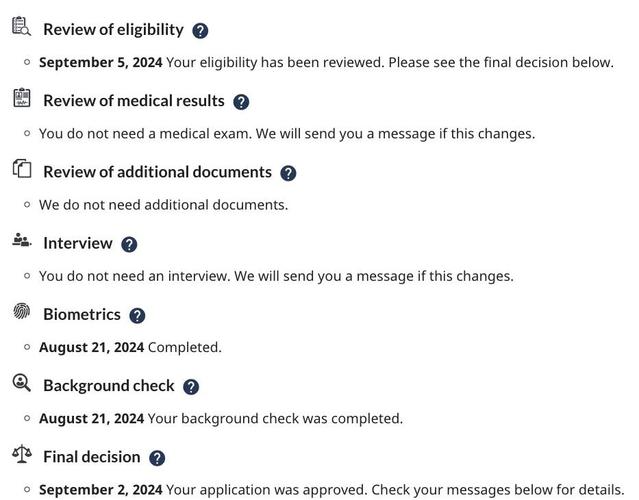
Task: Click the Final decision heading
Action: pos(91,457)
